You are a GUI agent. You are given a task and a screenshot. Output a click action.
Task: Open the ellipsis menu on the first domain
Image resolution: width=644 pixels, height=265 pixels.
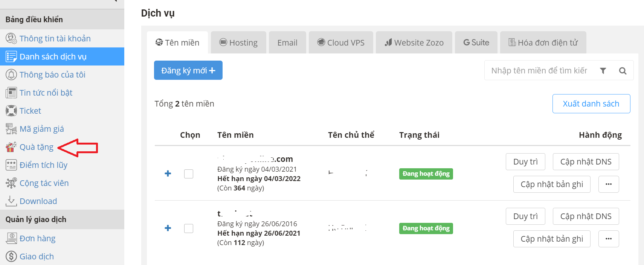tap(609, 184)
